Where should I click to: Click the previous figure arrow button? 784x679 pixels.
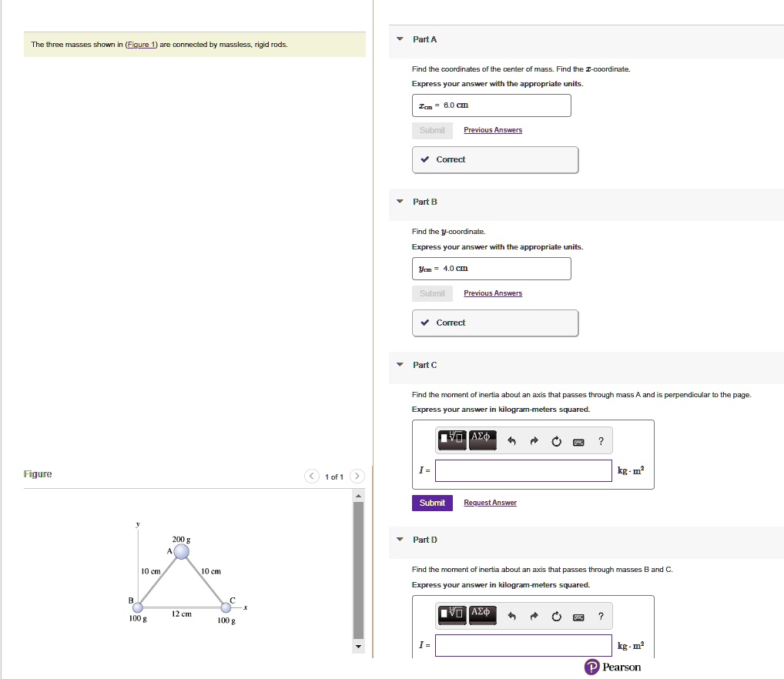tap(311, 476)
